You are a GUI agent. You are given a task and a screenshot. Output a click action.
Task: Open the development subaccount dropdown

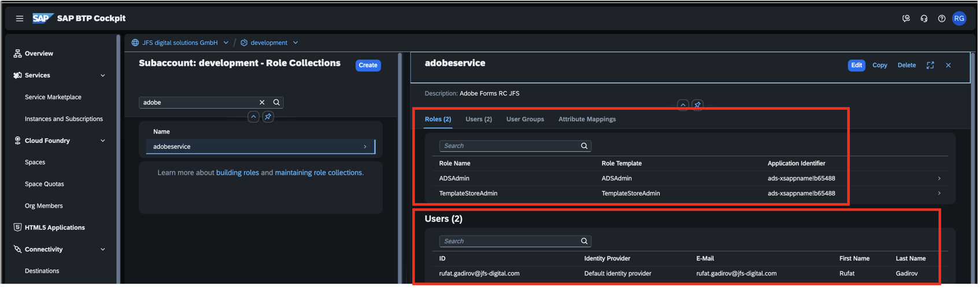295,43
